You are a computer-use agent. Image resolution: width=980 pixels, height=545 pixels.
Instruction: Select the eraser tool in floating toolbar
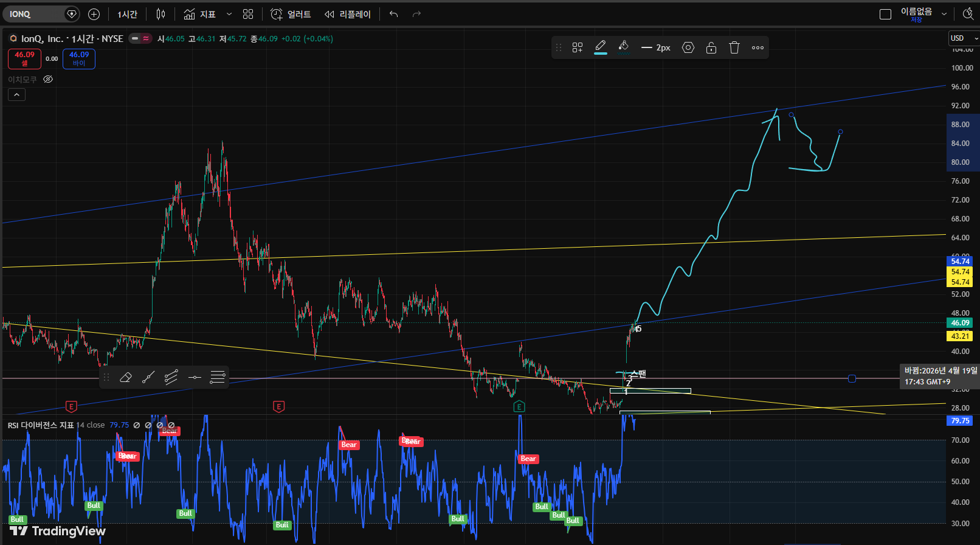coord(126,378)
